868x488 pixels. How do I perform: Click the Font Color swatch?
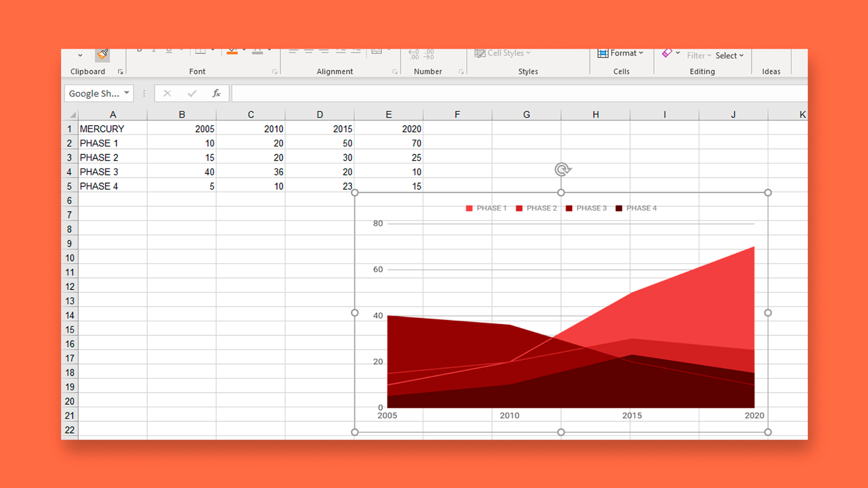257,51
